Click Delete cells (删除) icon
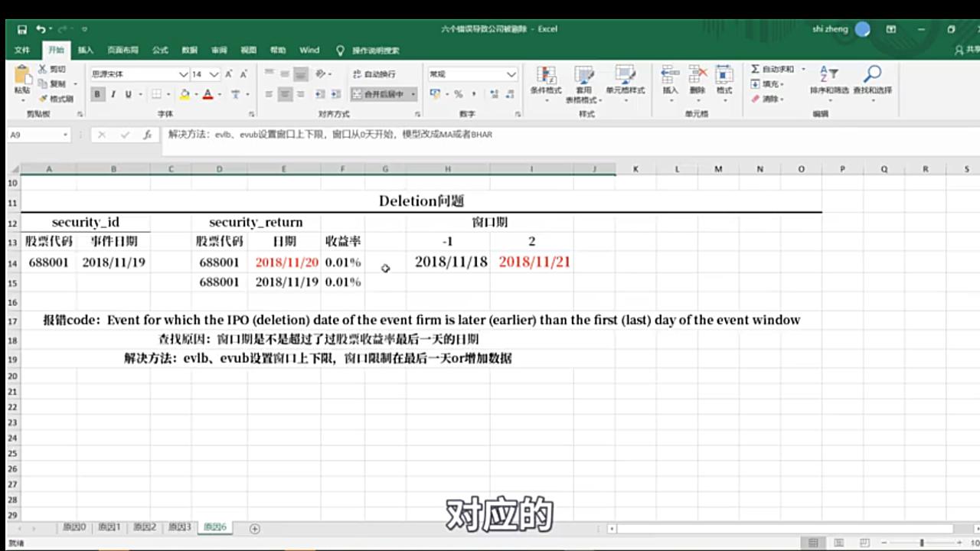Image resolution: width=980 pixels, height=551 pixels. 697,80
